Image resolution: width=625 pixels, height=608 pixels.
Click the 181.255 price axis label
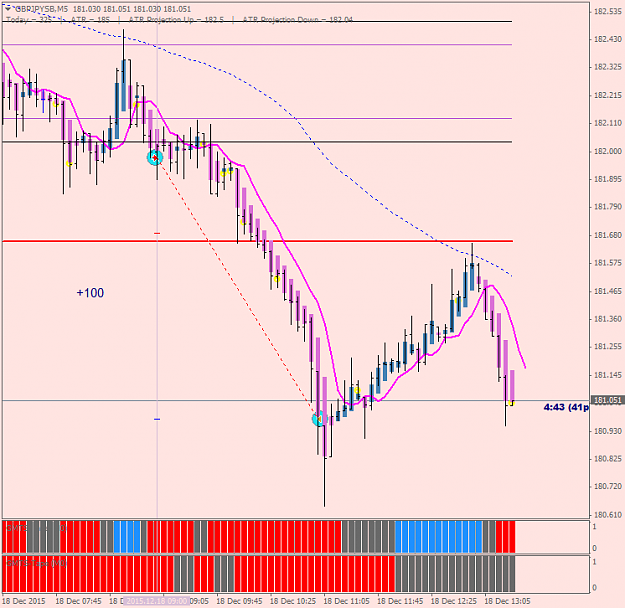(x=608, y=347)
